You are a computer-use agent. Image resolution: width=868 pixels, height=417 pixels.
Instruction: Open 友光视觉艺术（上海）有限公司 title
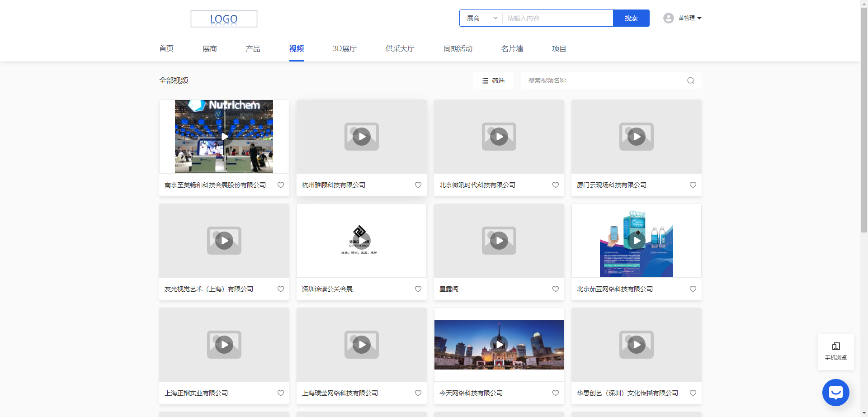point(209,289)
